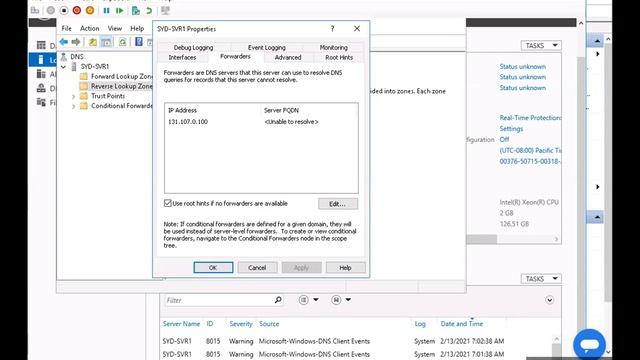Image resolution: width=640 pixels, height=360 pixels.
Task: Click the round expand chevron in Events panel
Action: coord(549,300)
